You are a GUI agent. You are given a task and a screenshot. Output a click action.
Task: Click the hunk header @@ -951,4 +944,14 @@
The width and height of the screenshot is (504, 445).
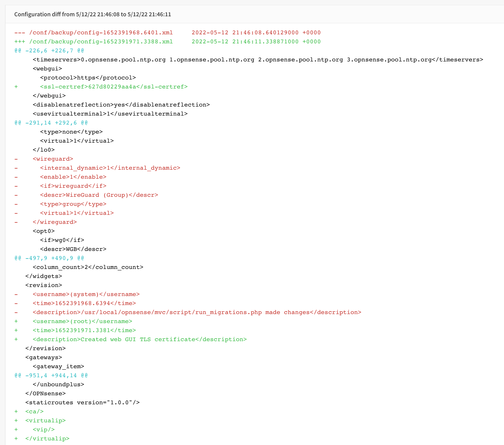pos(51,375)
